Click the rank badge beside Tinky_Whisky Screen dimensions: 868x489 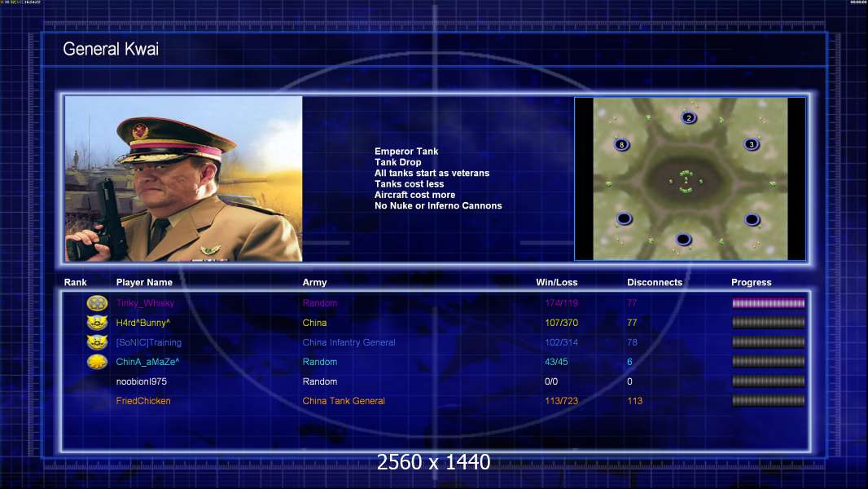coord(97,303)
